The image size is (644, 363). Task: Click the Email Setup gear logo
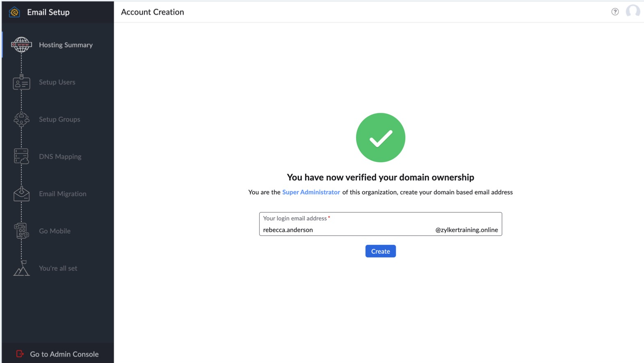click(x=14, y=12)
